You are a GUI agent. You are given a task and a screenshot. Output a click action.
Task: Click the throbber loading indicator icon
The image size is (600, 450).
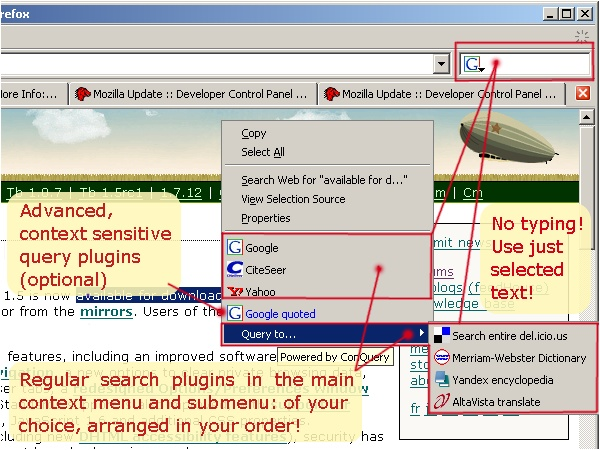(582, 37)
